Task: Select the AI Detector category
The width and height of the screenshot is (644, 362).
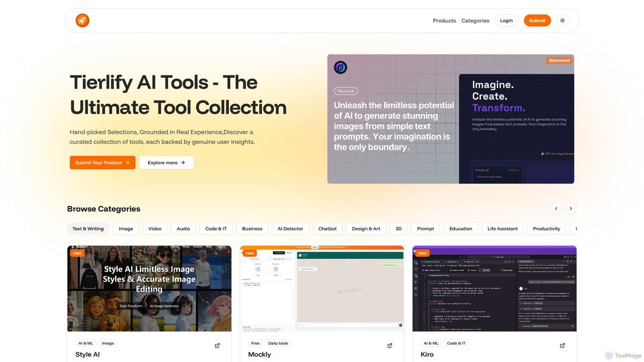Action: 290,229
